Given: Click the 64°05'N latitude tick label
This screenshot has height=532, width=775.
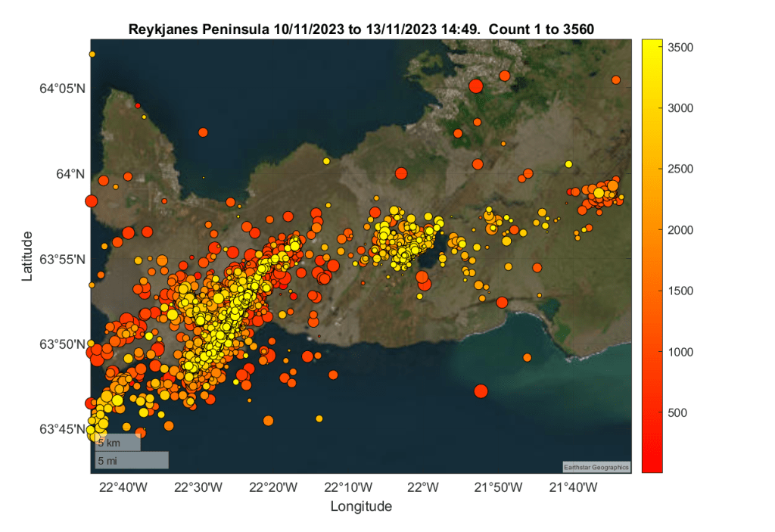Looking at the screenshot, I should tap(62, 89).
